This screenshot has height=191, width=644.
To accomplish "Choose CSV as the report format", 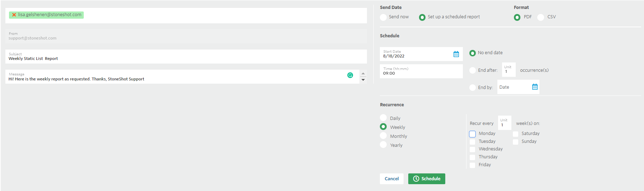I will tap(540, 17).
